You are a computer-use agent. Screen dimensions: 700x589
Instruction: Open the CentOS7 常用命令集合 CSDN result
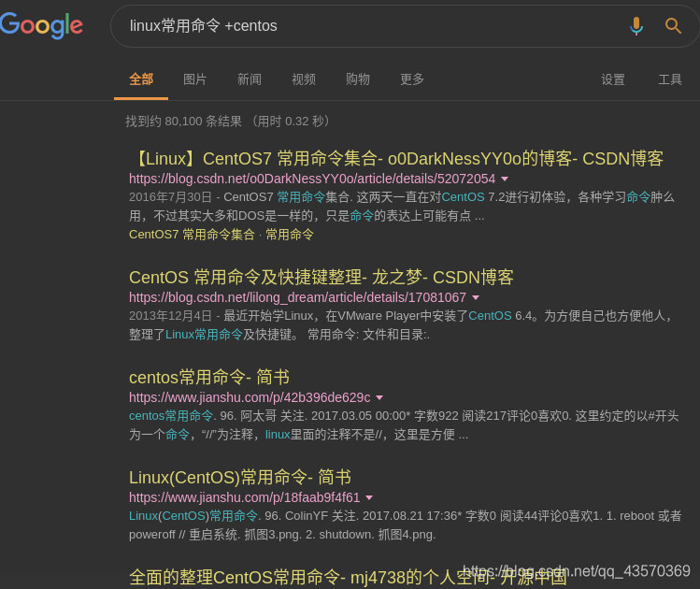pos(397,159)
